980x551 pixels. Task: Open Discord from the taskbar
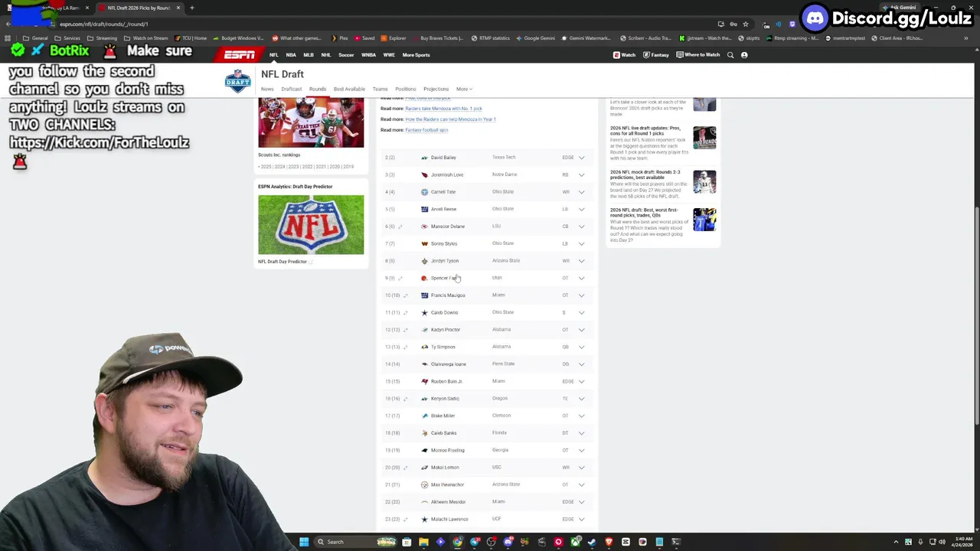click(x=508, y=542)
